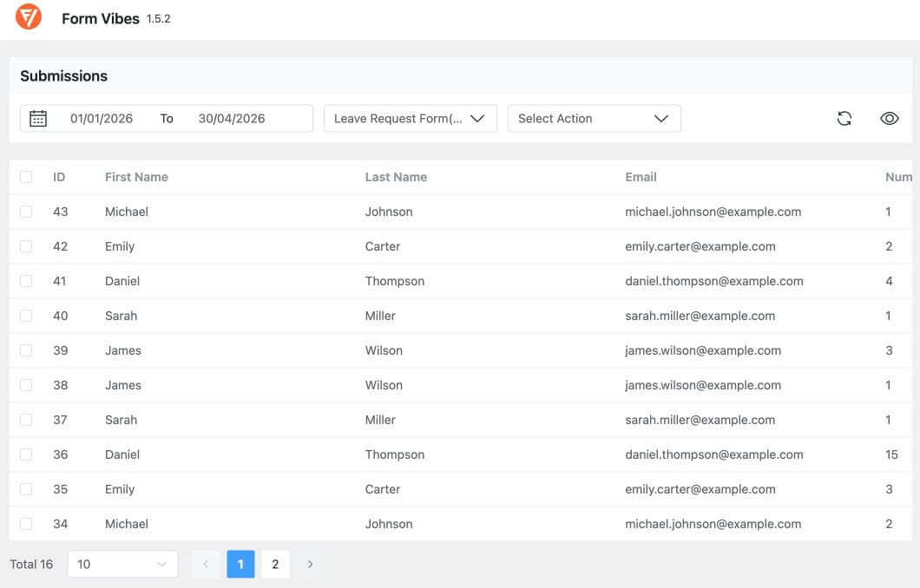
Task: Go to next page arrow
Action: (310, 564)
